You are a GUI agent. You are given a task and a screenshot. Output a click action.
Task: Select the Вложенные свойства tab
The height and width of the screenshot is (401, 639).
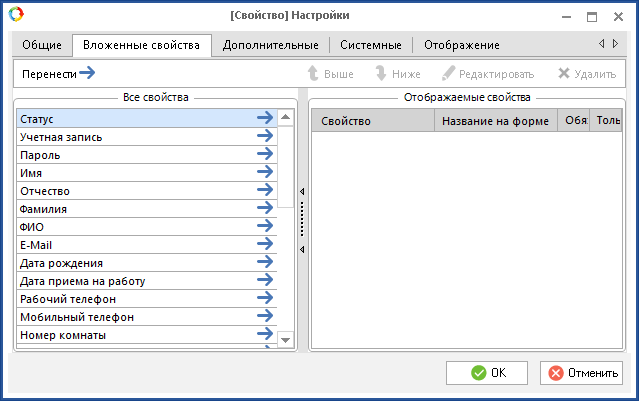141,45
